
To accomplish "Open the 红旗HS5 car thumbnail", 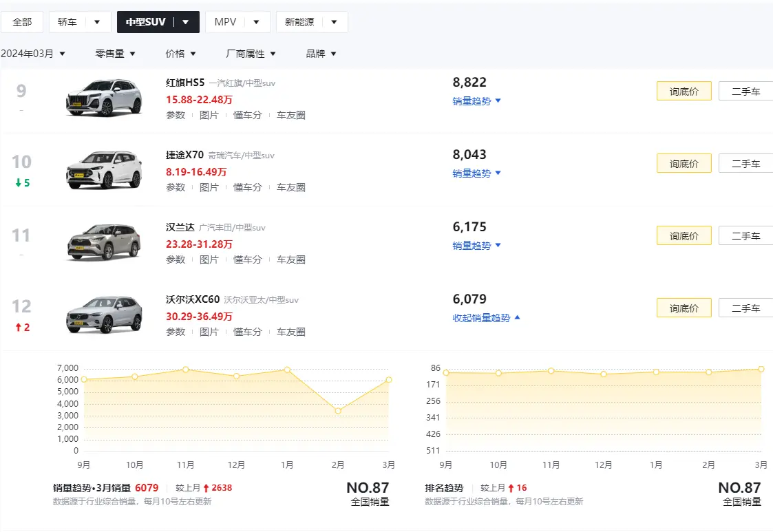I will coord(104,98).
